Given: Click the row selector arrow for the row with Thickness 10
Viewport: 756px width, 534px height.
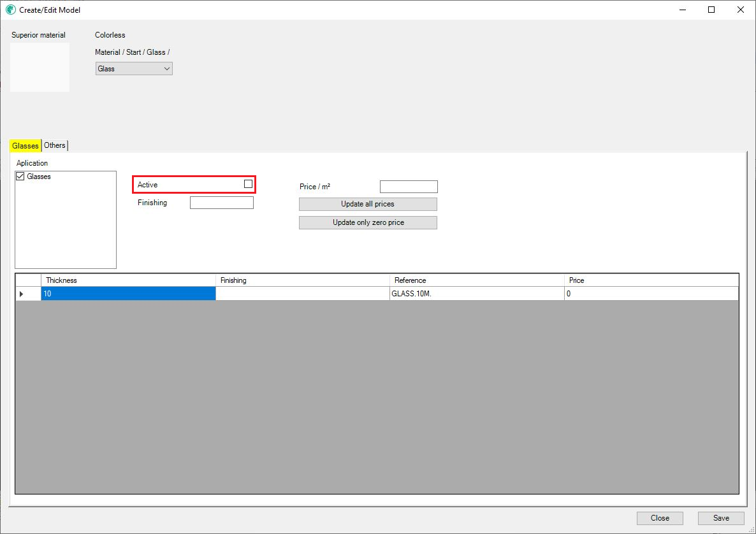Looking at the screenshot, I should (x=28, y=294).
